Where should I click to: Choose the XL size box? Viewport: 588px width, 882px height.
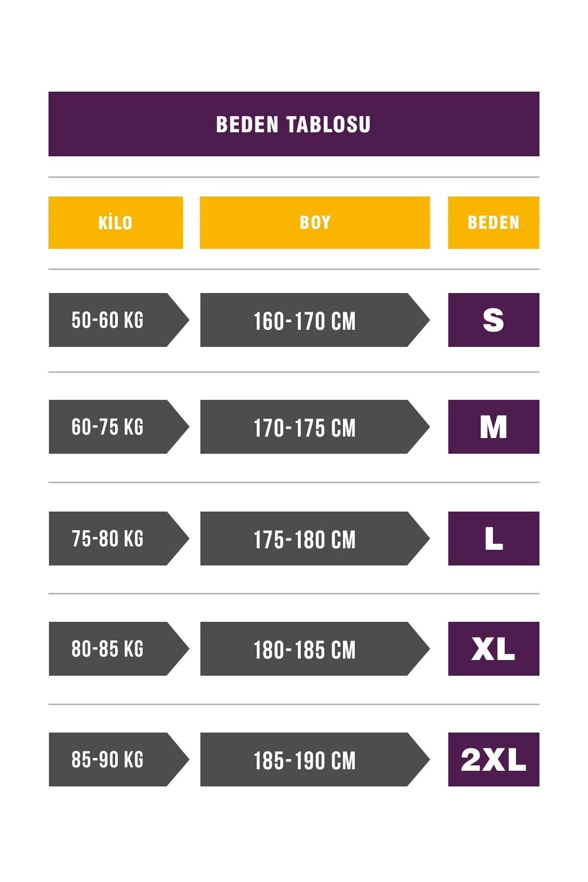click(x=493, y=649)
